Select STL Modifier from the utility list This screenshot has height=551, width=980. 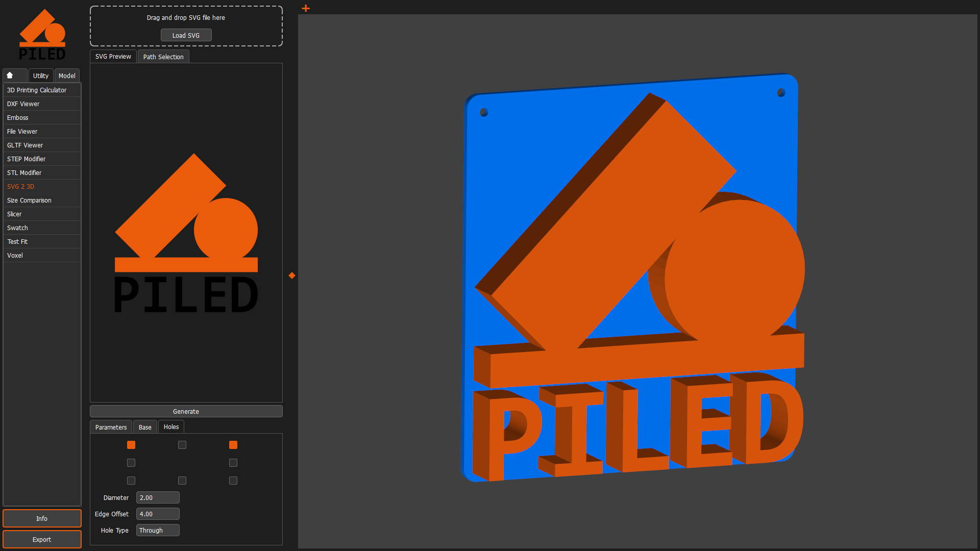(24, 173)
